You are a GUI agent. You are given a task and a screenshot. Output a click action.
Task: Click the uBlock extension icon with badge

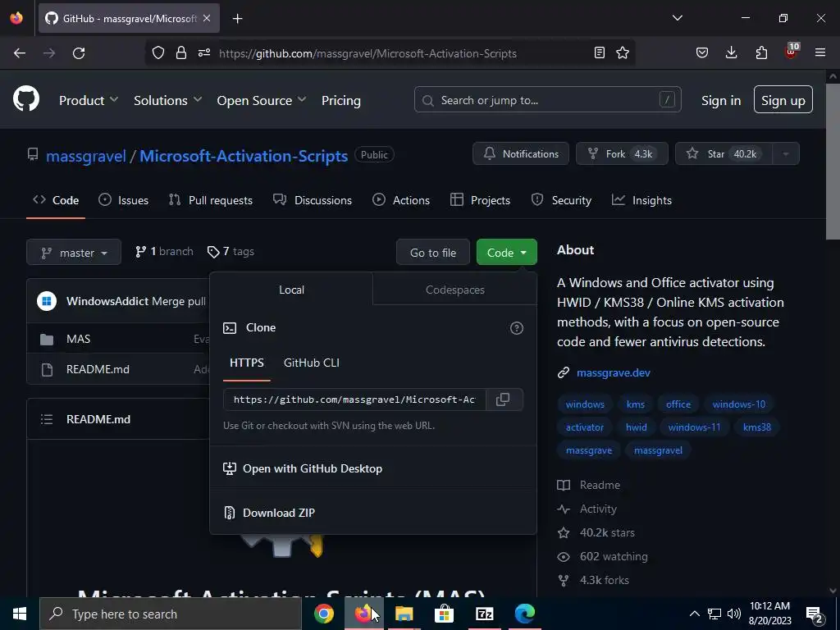point(792,52)
